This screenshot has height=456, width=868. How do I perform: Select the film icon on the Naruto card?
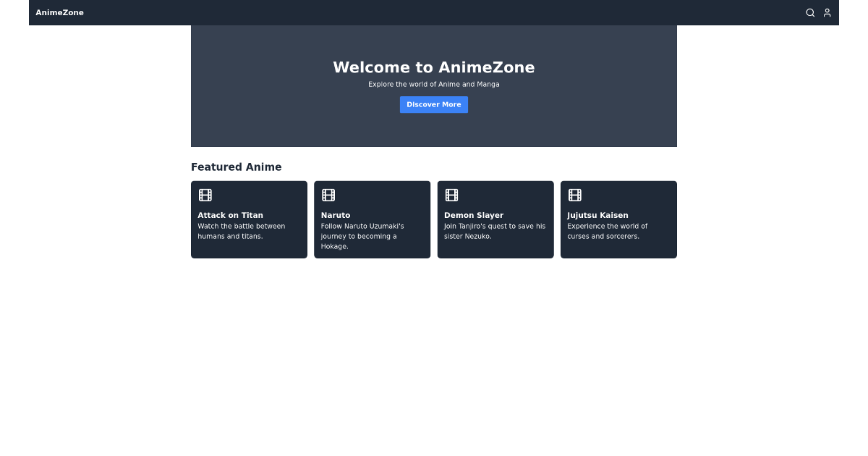328,195
